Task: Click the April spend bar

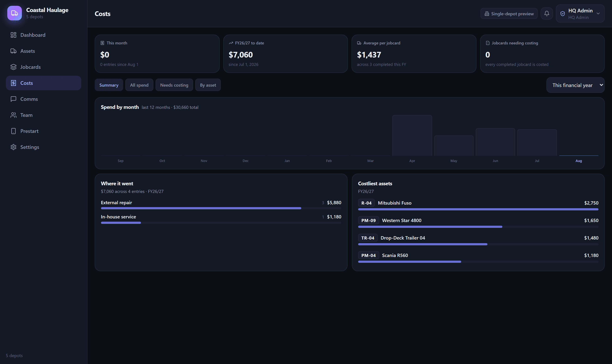Action: point(412,135)
